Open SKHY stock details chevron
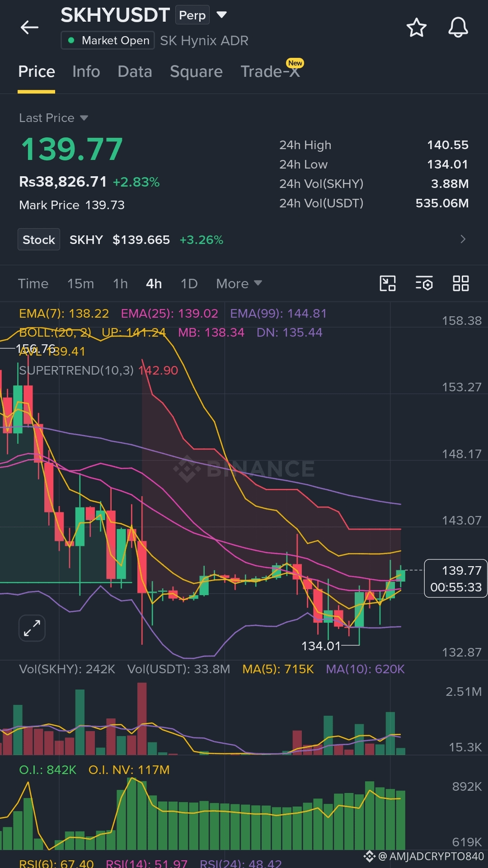The width and height of the screenshot is (488, 868). point(463,239)
